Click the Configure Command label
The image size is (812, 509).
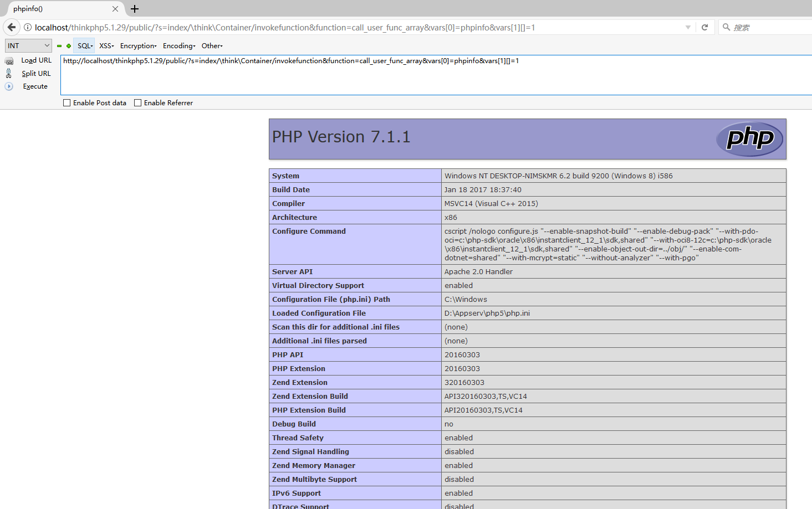[x=309, y=232]
